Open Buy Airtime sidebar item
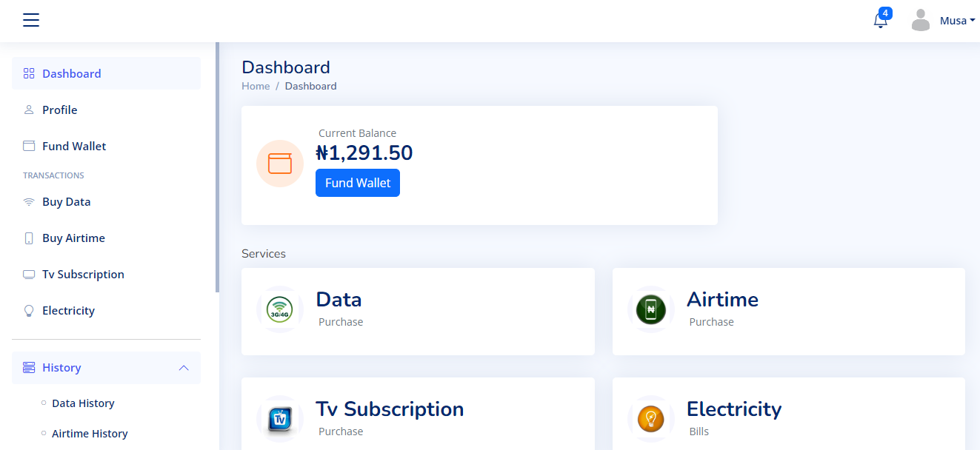Screen dimensions: 980x450 point(73,238)
